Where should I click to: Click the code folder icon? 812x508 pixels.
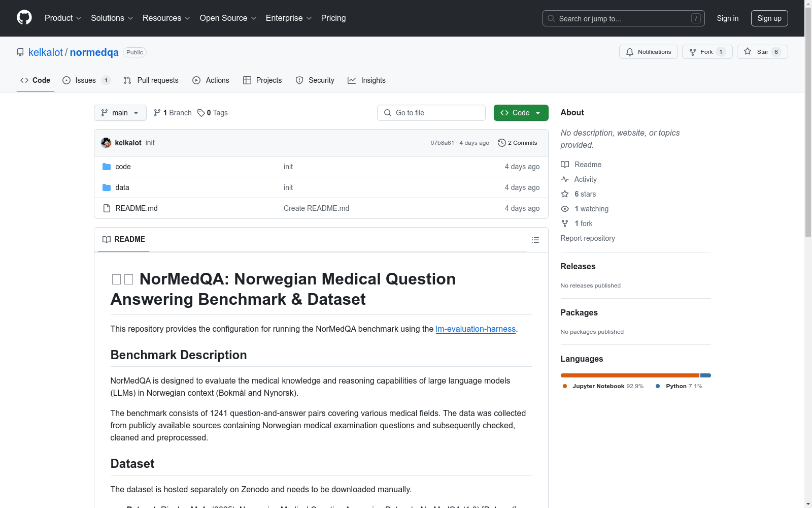(x=107, y=167)
